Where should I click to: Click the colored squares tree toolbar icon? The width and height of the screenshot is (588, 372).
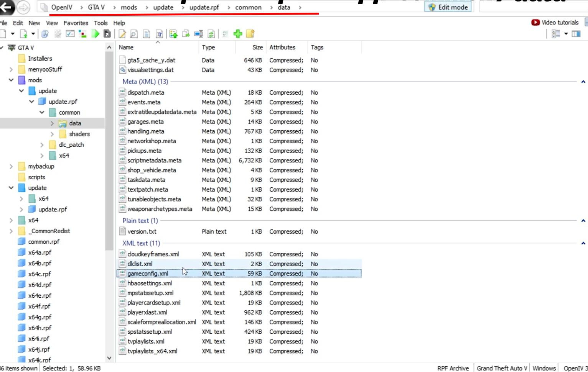[x=82, y=34]
